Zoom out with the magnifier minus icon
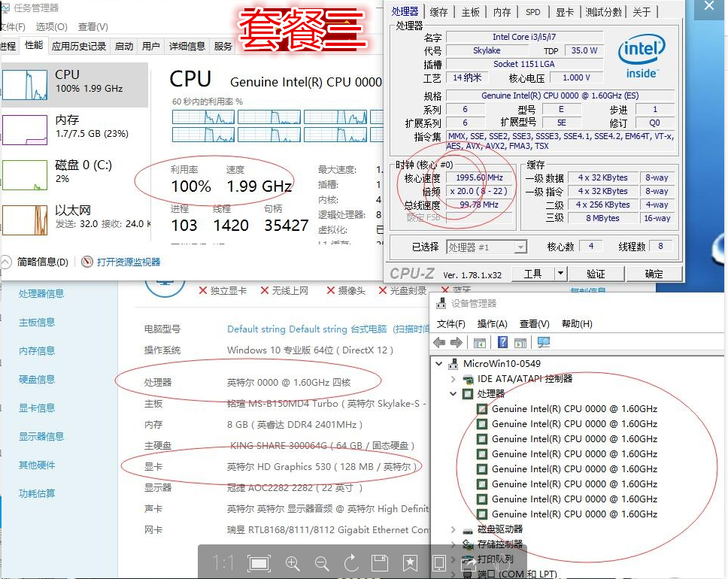728x579 pixels. [322, 564]
